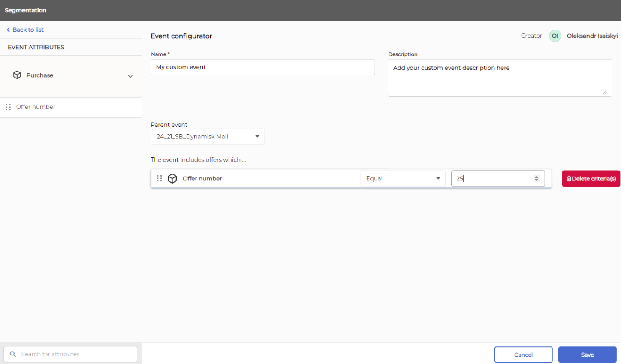This screenshot has width=621, height=364.
Task: Click the criteria row drag handle icon
Action: (160, 178)
